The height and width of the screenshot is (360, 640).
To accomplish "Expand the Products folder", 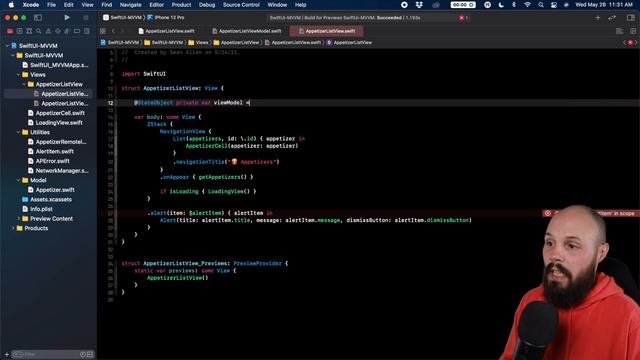I will click(x=13, y=228).
